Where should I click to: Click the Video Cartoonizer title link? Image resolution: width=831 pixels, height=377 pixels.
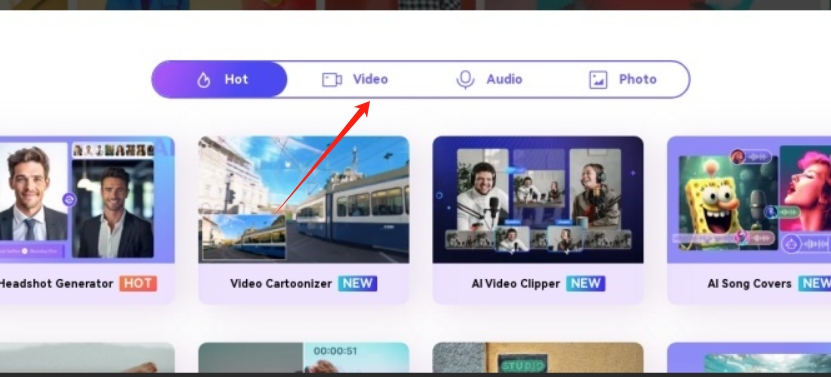click(x=281, y=284)
